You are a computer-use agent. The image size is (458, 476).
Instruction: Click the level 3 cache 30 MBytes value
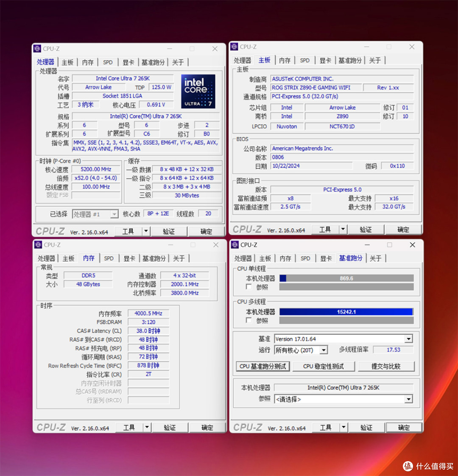(187, 196)
